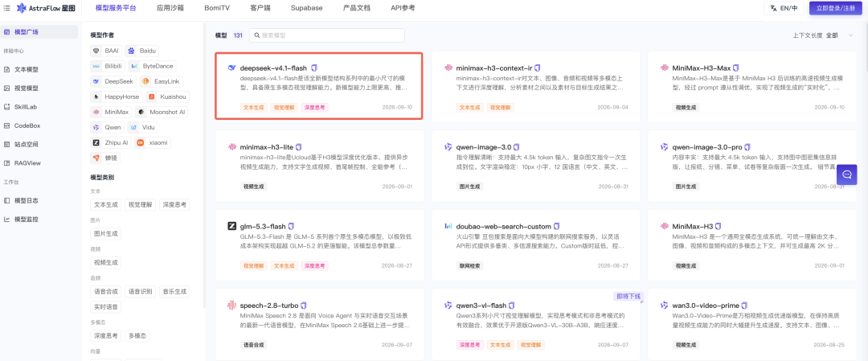The height and width of the screenshot is (361, 868).
Task: Click the 视觉模型 sidebar icon
Action: point(6,88)
